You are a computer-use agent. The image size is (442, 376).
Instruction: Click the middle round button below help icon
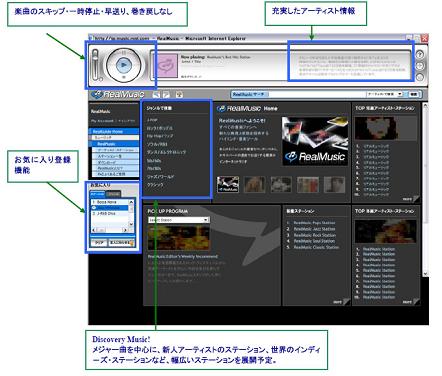[420, 66]
